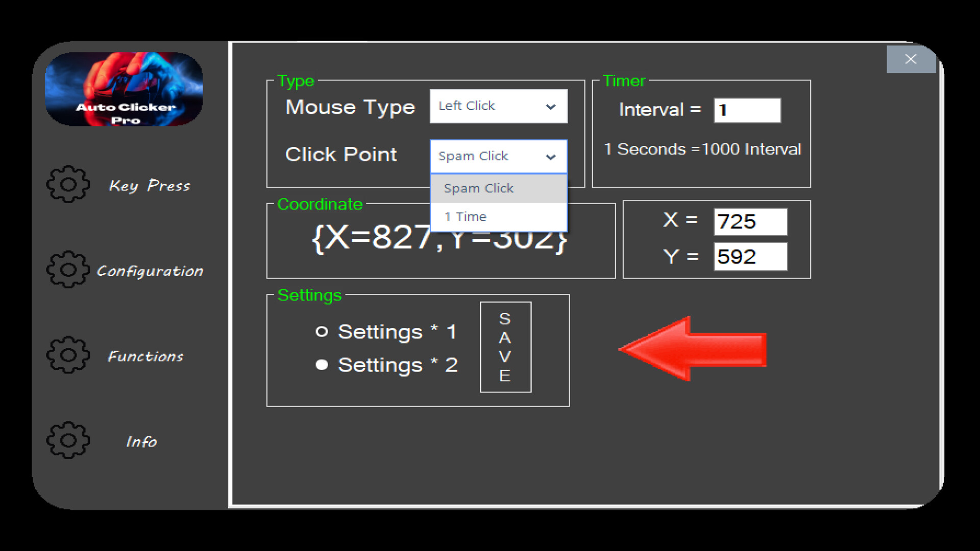The image size is (980, 551).
Task: Click the Interval value field
Action: point(747,110)
